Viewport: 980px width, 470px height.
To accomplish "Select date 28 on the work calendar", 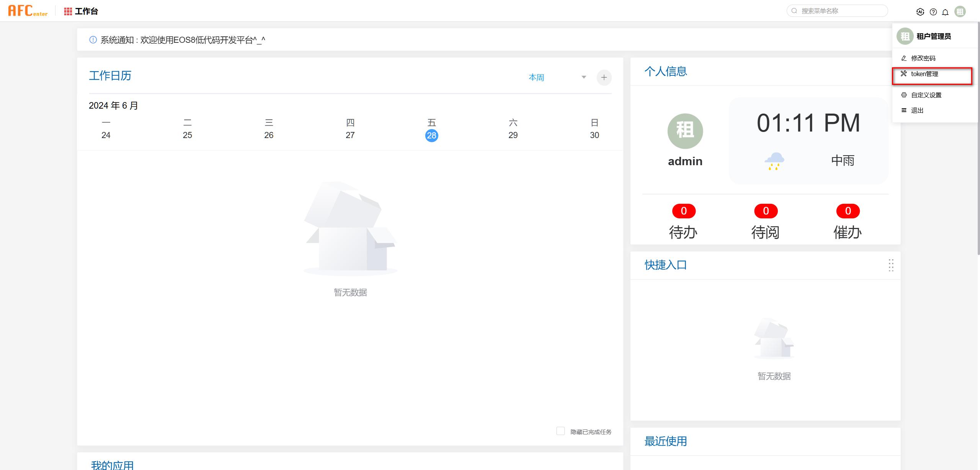I will (x=432, y=135).
